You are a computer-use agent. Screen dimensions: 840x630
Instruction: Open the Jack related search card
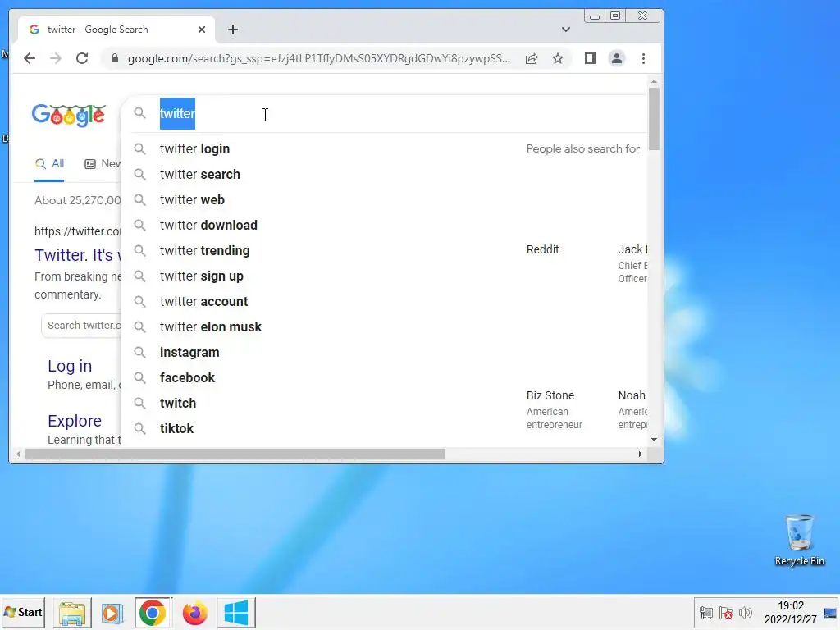[632, 263]
